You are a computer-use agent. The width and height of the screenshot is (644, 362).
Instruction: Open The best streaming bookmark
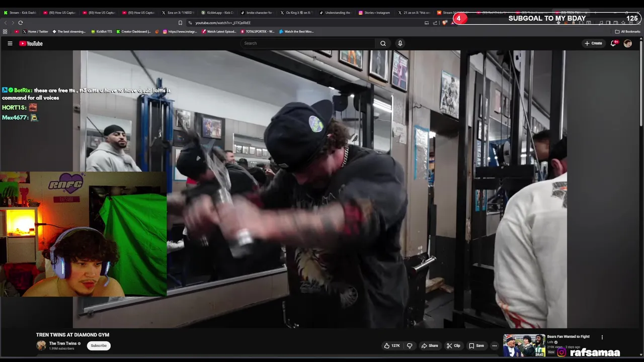(x=69, y=32)
